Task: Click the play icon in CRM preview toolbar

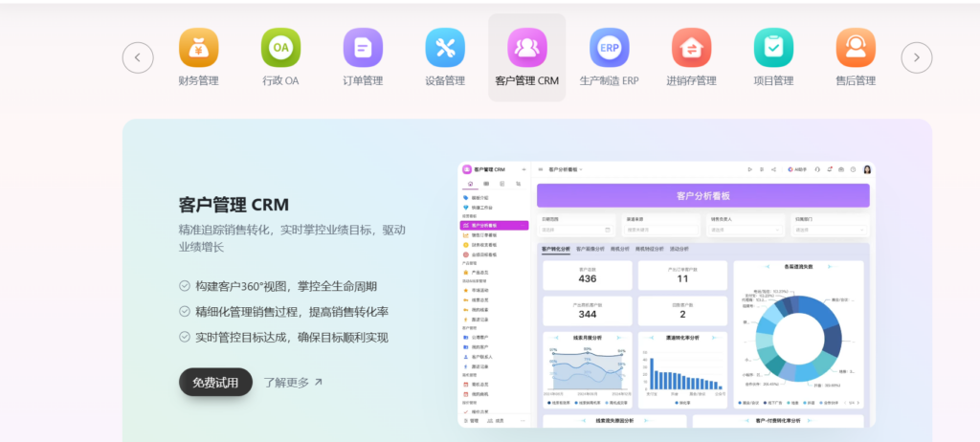Action: (x=750, y=169)
